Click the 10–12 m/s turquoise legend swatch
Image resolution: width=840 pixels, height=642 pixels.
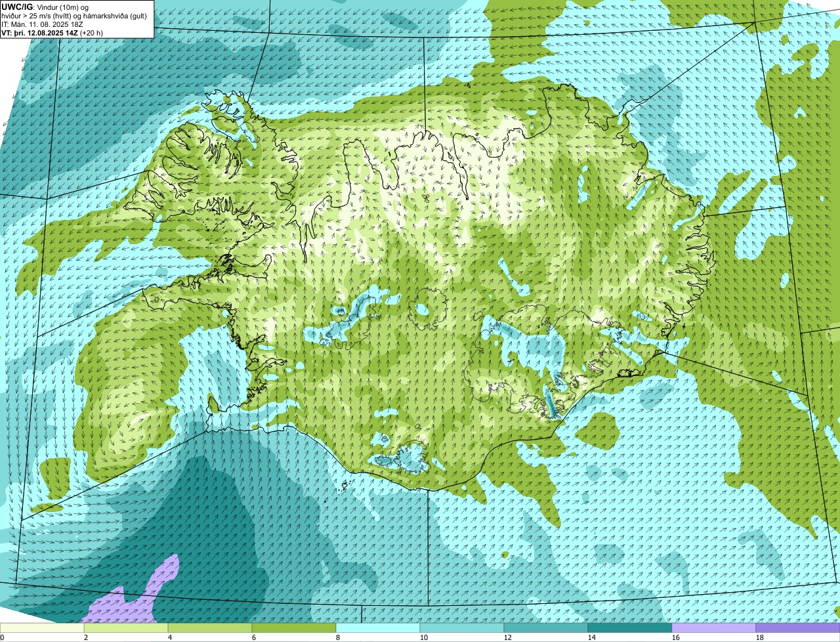point(462,628)
